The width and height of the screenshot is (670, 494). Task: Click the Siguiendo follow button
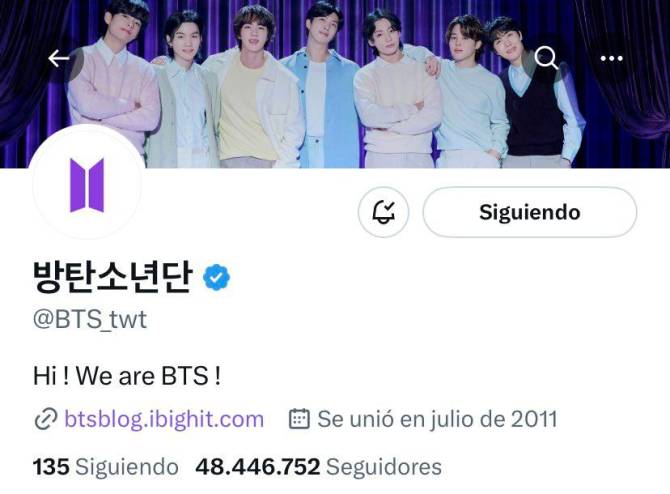click(529, 212)
